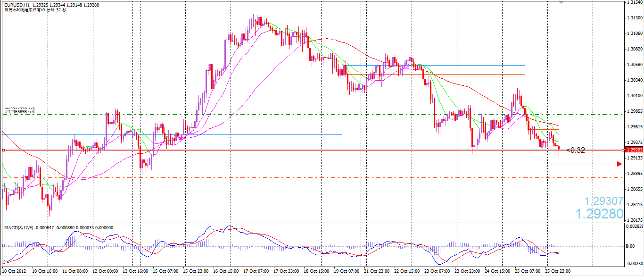
Task: Select the #12365898 sell order label
Action: [x=20, y=112]
